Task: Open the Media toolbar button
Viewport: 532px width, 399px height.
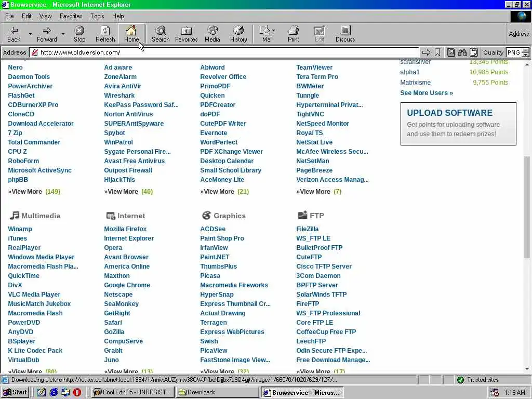Action: pos(212,34)
